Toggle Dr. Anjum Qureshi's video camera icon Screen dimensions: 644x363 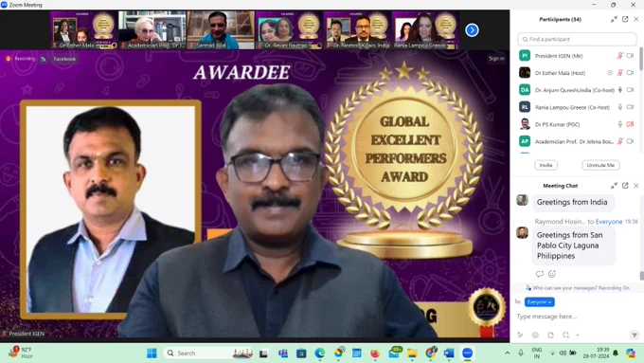pos(631,90)
